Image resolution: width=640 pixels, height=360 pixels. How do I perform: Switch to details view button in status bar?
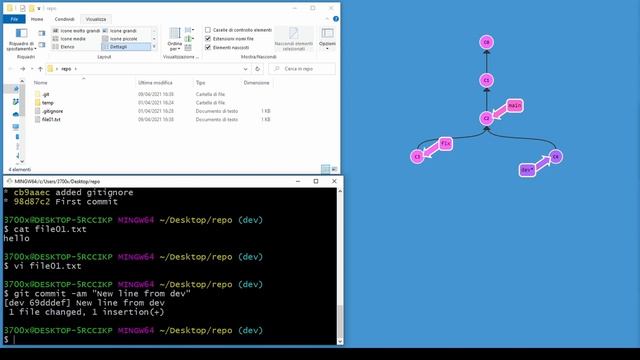click(x=325, y=169)
